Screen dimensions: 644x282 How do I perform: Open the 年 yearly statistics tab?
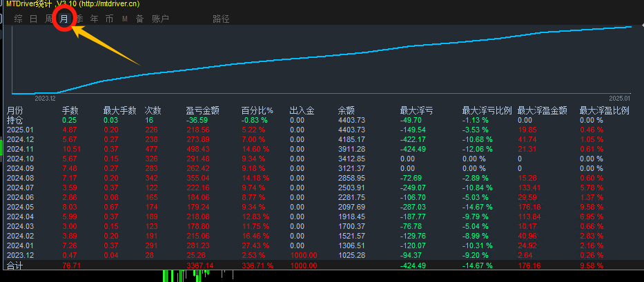pos(95,19)
